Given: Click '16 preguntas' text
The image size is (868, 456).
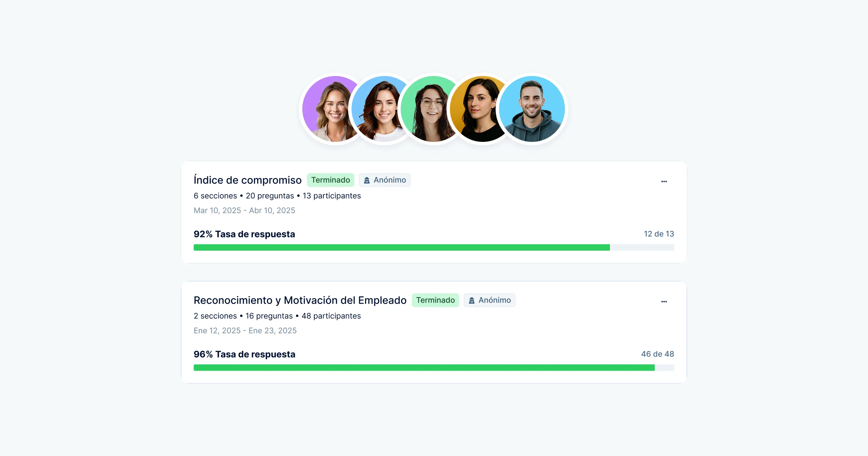Looking at the screenshot, I should pyautogui.click(x=269, y=316).
